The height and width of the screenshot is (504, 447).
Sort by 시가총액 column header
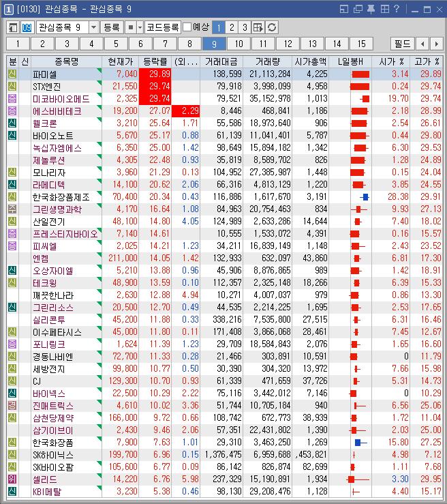[x=311, y=61]
